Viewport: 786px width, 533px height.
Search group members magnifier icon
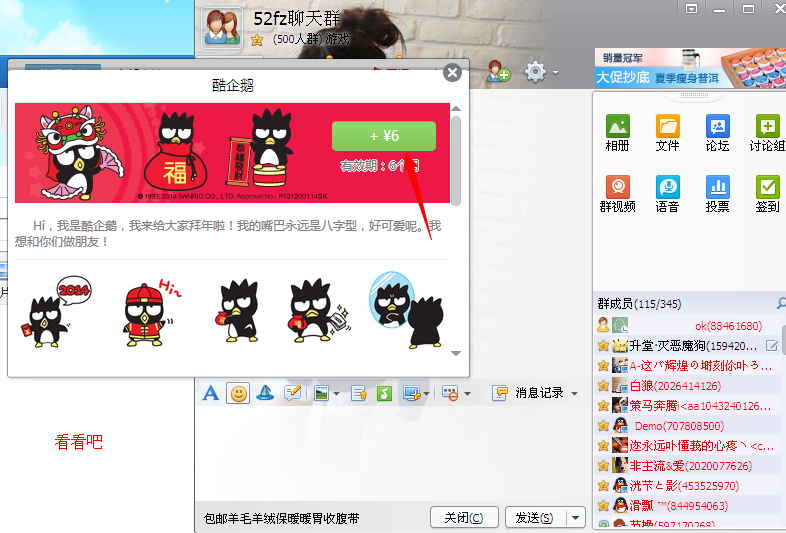(781, 303)
